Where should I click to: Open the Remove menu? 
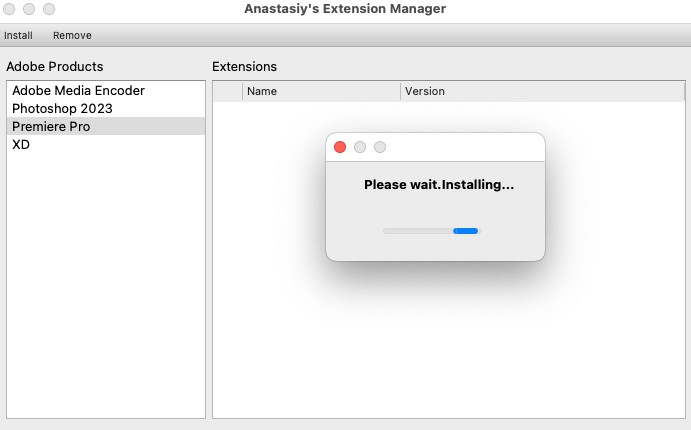click(72, 35)
